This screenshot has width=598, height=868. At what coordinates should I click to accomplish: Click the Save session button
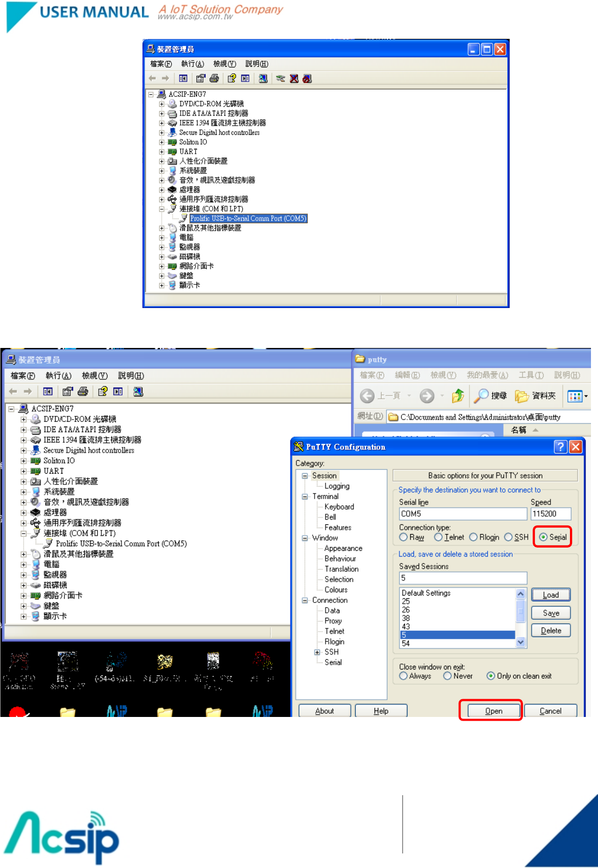coord(551,613)
